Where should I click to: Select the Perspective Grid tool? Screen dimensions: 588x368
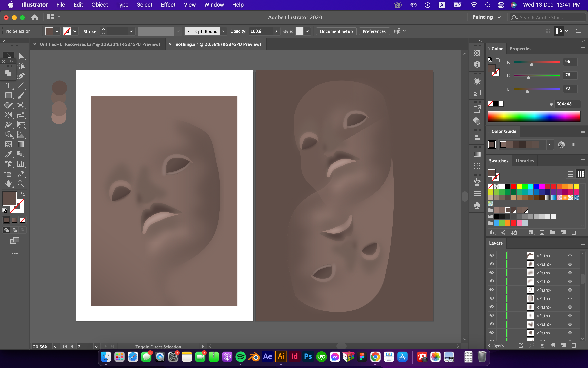click(x=21, y=135)
